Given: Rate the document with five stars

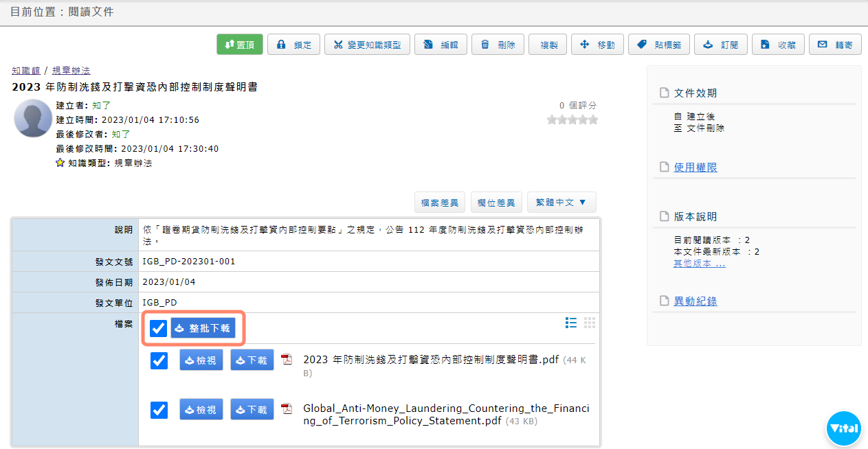Looking at the screenshot, I should tap(593, 120).
